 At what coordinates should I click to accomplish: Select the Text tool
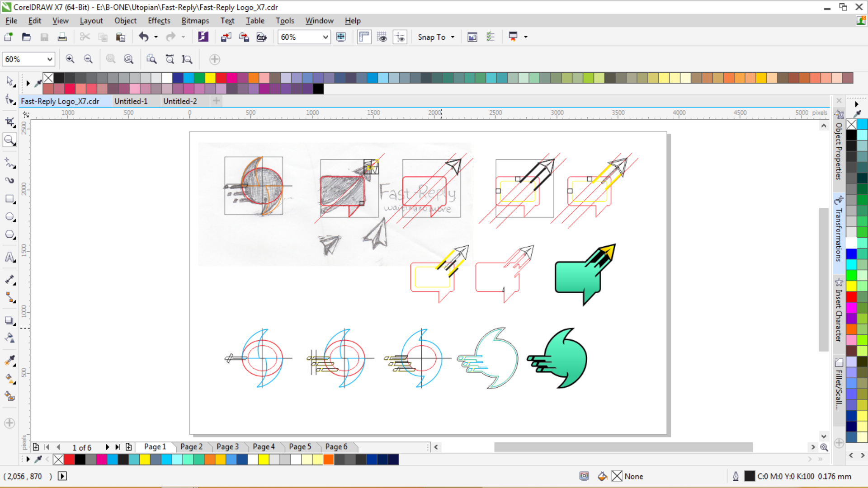pos(9,257)
